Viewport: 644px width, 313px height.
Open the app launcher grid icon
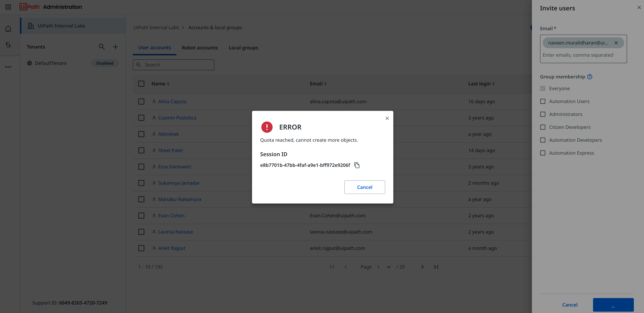coord(8,7)
